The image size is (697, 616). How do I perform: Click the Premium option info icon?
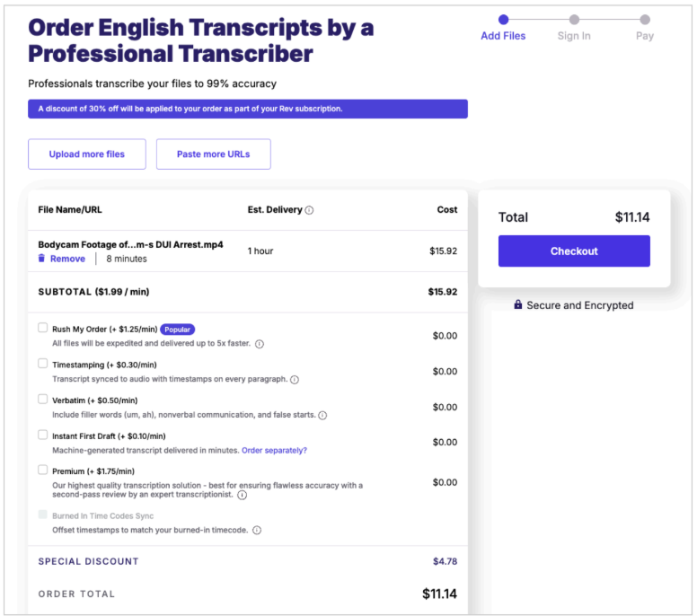[x=243, y=495]
